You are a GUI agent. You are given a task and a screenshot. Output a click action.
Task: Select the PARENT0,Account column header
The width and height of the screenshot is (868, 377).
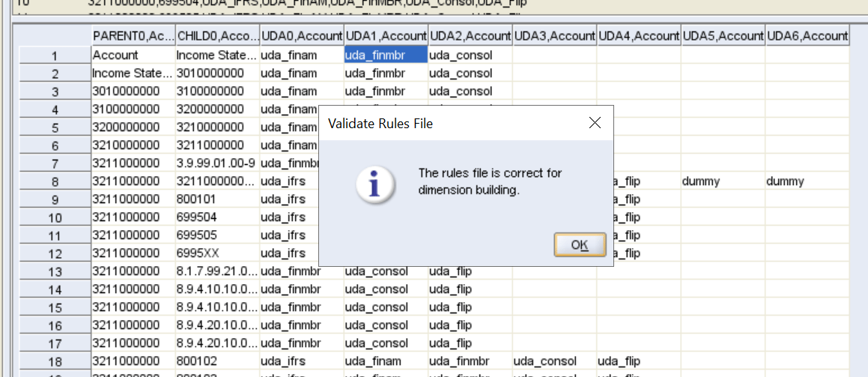click(x=133, y=36)
